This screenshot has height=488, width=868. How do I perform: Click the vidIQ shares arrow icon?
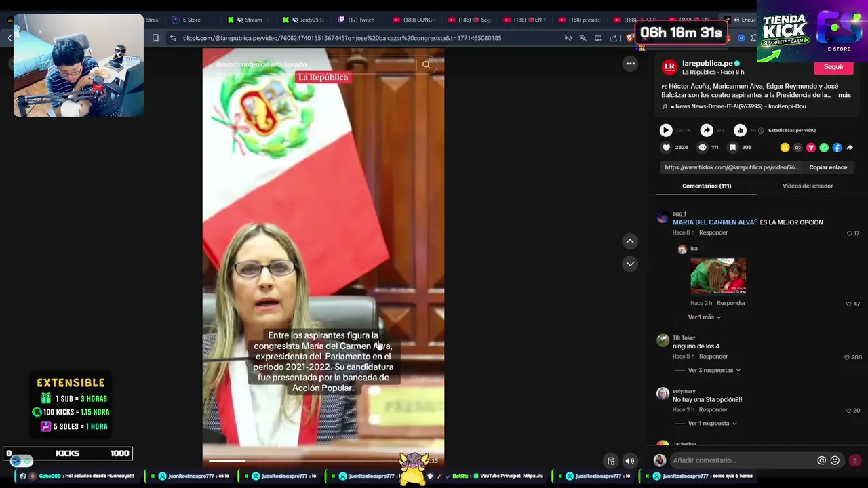(707, 130)
